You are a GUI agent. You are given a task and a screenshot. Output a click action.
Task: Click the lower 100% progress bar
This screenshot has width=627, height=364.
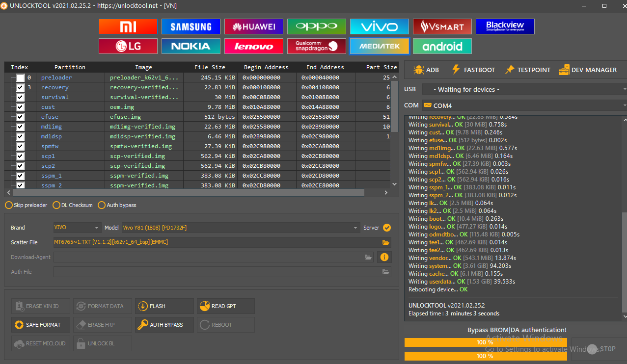click(x=486, y=356)
